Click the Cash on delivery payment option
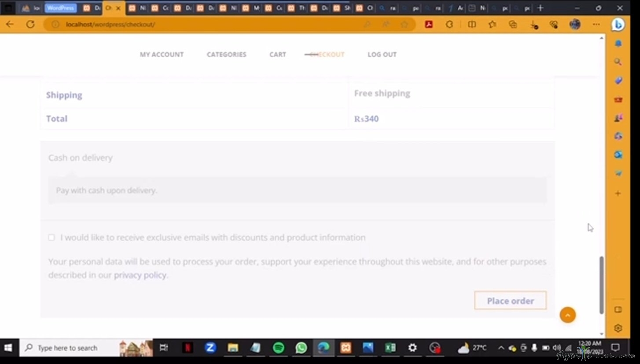This screenshot has height=364, width=640. click(81, 158)
